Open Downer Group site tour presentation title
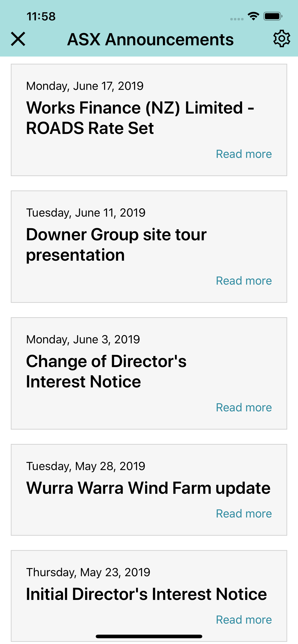The width and height of the screenshot is (298, 644). coord(116,245)
